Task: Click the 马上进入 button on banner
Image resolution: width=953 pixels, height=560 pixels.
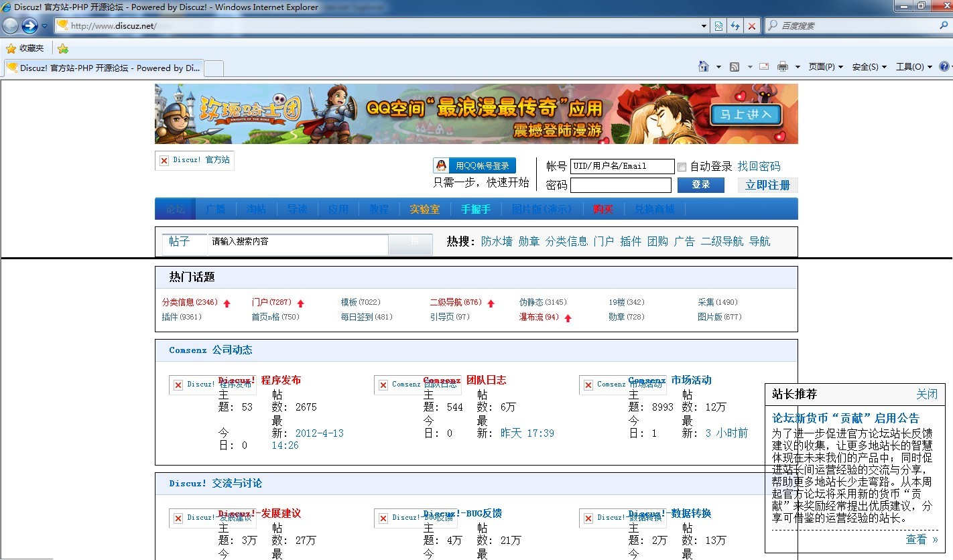Action: coord(746,115)
